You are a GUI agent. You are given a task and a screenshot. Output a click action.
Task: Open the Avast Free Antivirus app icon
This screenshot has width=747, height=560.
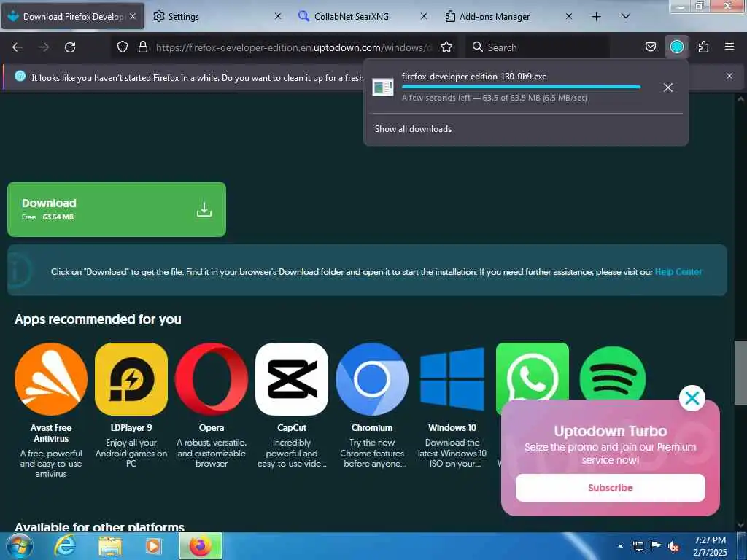pyautogui.click(x=51, y=379)
